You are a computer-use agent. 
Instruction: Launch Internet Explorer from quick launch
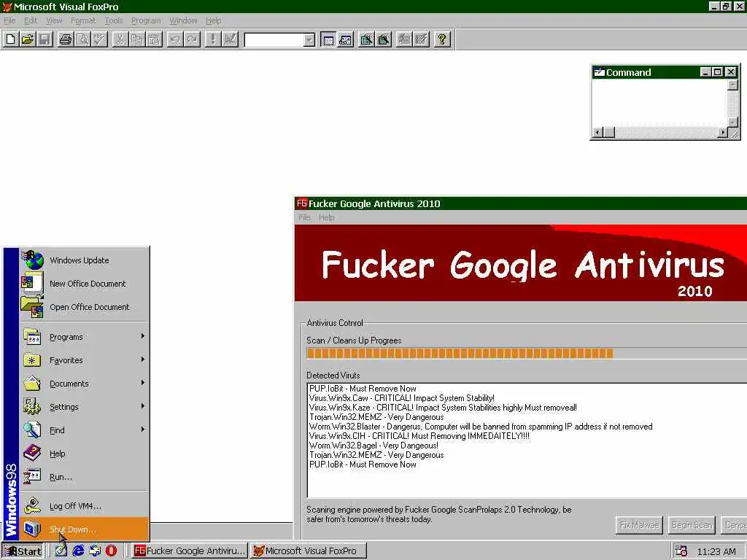tap(78, 551)
